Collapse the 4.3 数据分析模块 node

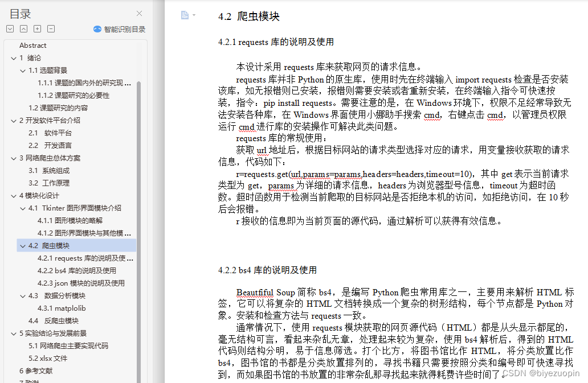[23, 296]
